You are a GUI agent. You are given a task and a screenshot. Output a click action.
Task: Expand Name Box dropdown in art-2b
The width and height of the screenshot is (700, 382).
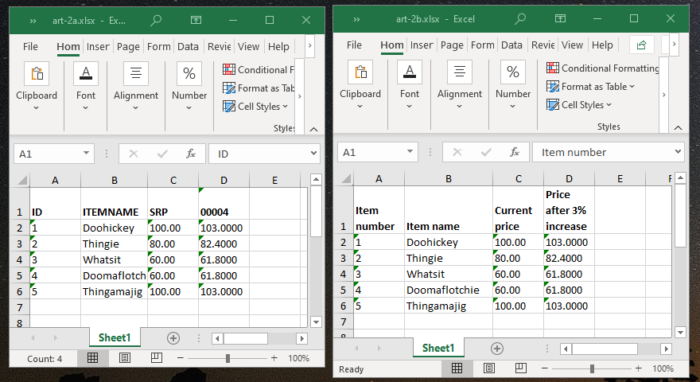410,152
